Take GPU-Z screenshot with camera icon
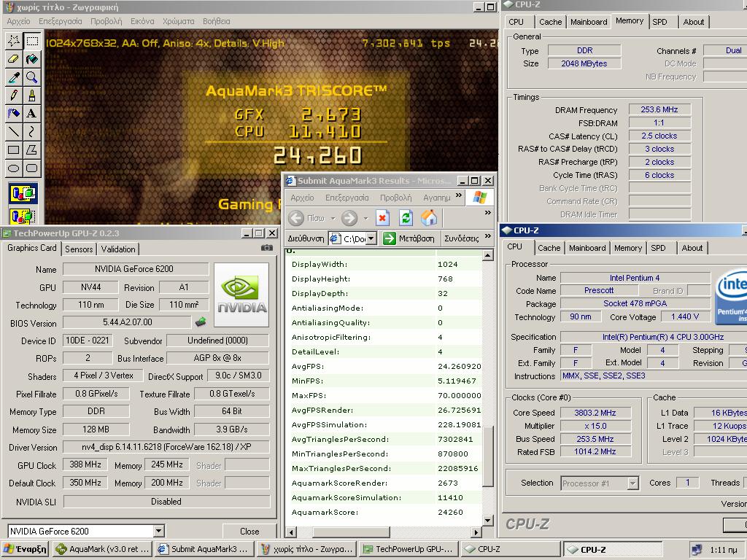Viewport: 747px width, 560px height. 267,248
